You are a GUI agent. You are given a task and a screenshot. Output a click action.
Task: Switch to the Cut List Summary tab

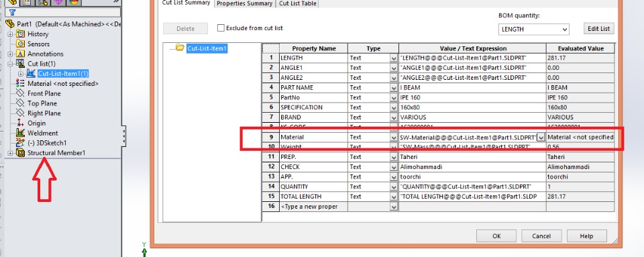click(x=186, y=3)
